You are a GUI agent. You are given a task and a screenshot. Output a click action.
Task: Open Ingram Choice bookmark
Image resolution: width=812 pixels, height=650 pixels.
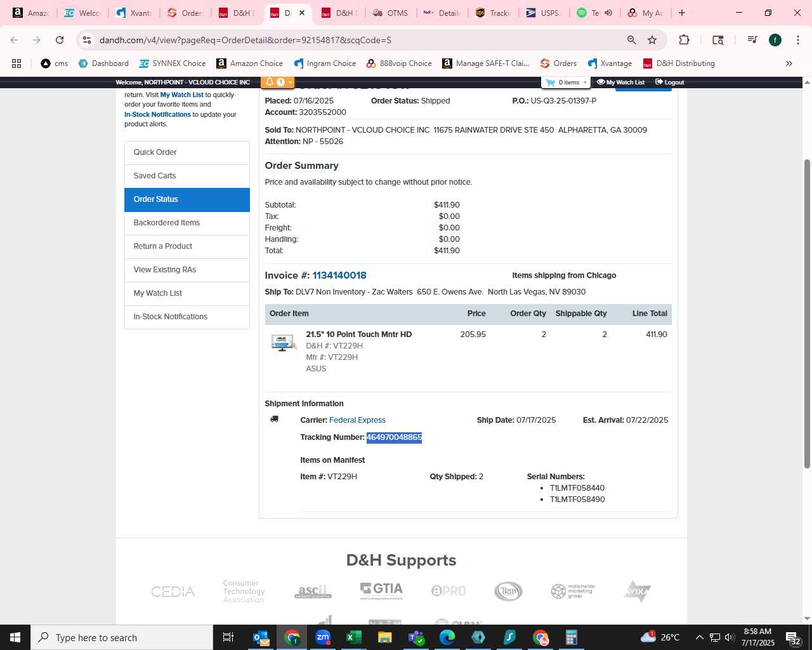[325, 63]
